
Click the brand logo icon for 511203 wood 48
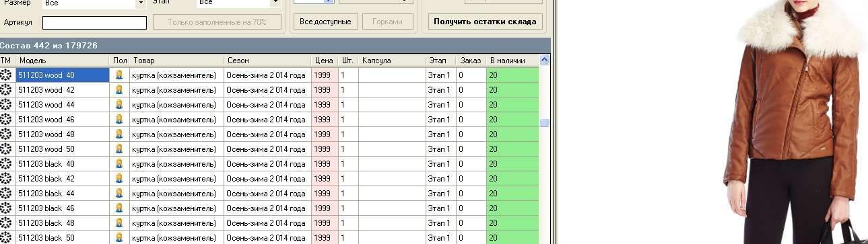(6, 134)
